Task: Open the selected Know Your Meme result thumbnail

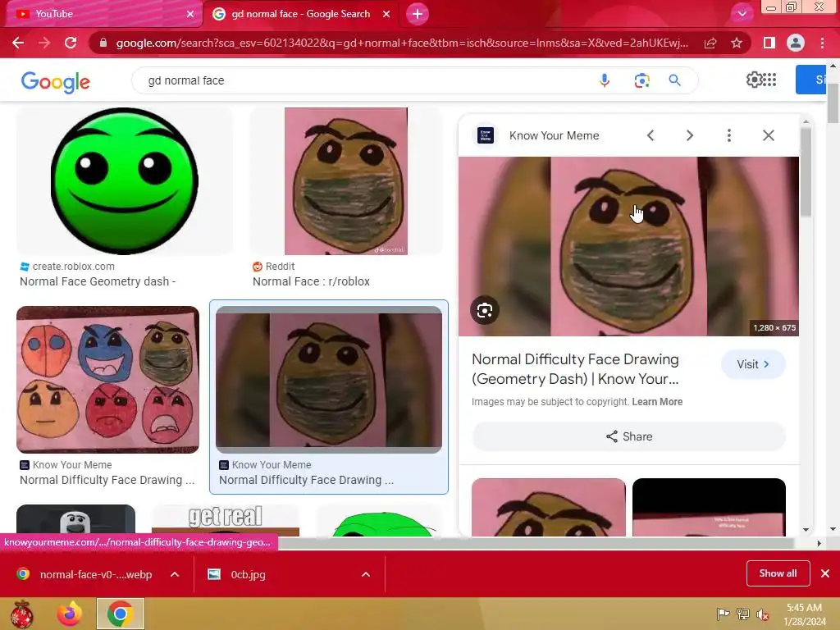Action: 329,380
